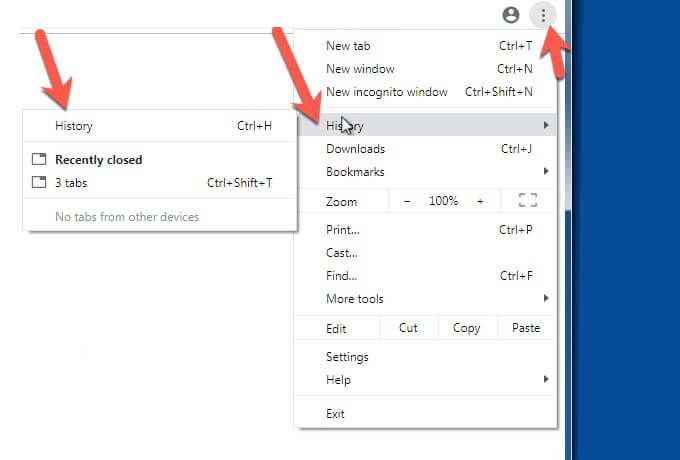680x460 pixels.
Task: Click the Paste button in the Edit row
Action: [x=525, y=328]
